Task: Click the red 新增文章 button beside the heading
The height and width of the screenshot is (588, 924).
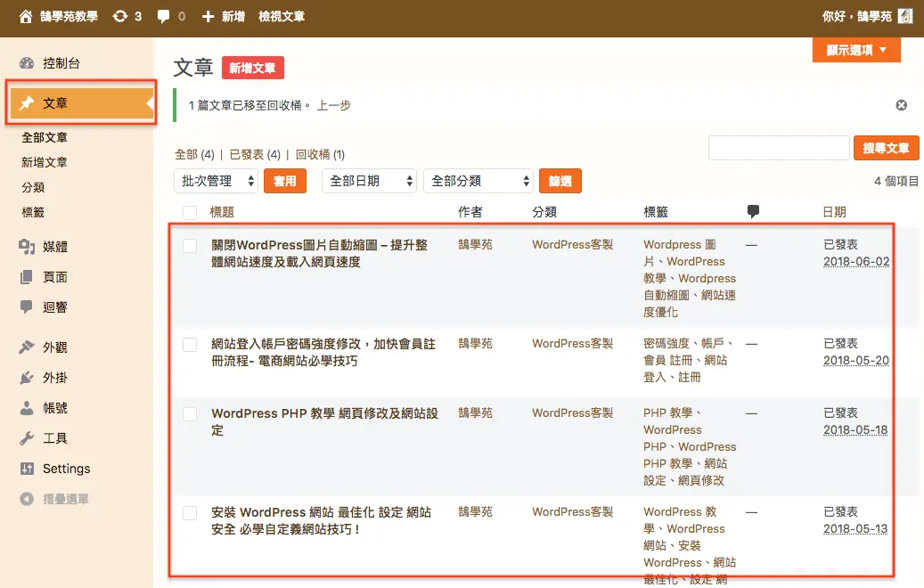Action: [253, 68]
